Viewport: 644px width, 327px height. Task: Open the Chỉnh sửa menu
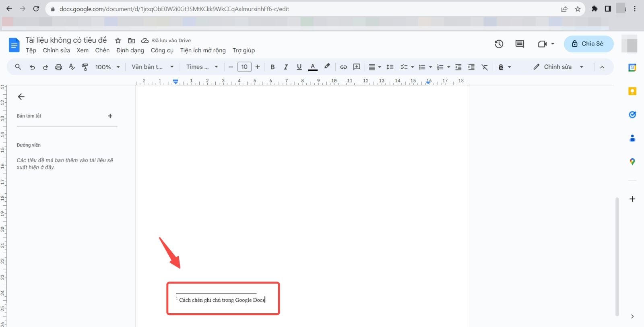56,50
